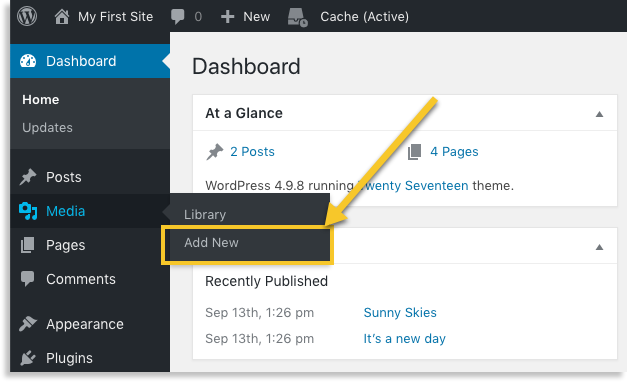
Task: Open the Posts label in sidebar
Action: (64, 177)
